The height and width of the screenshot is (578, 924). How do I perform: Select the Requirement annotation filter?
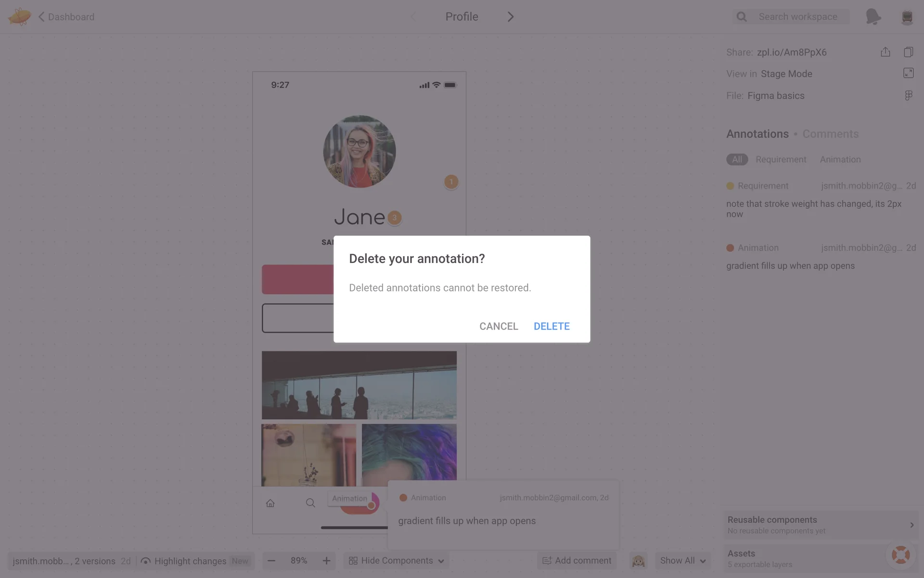point(781,159)
